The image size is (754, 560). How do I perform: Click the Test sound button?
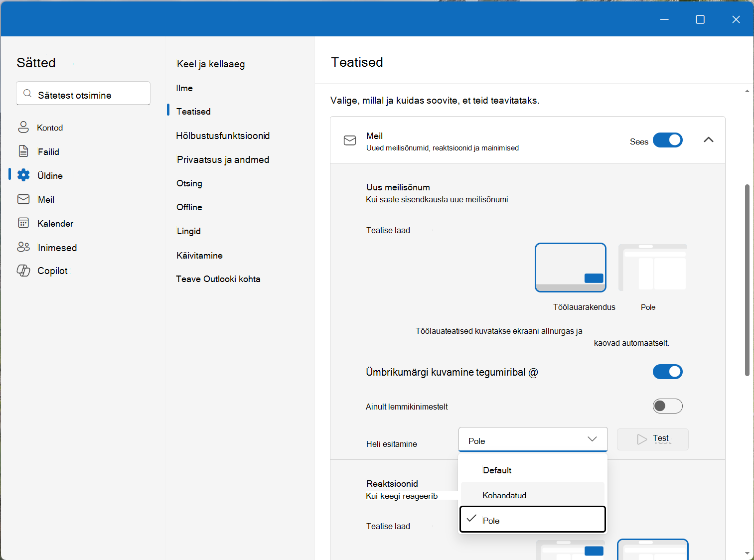tap(653, 439)
